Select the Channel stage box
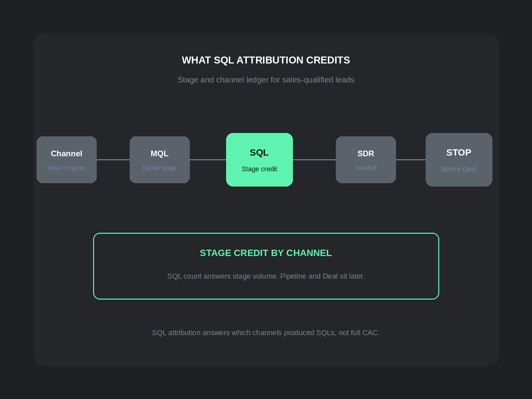Screen dimensions: 532x399 [66, 160]
